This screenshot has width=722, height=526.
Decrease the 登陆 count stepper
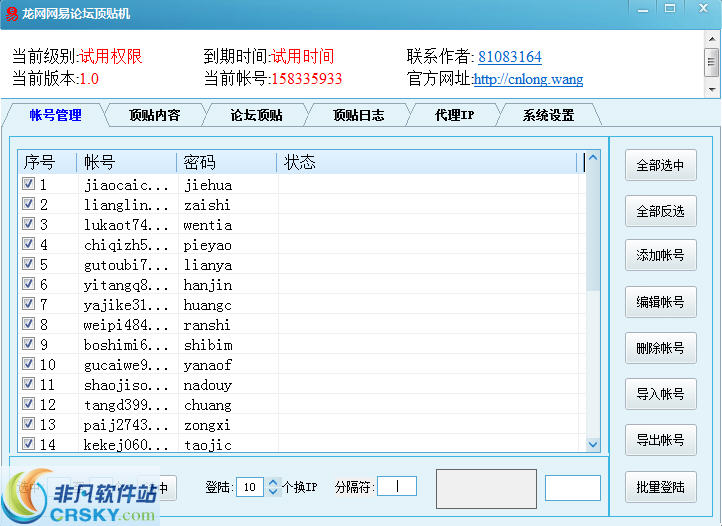pyautogui.click(x=273, y=491)
